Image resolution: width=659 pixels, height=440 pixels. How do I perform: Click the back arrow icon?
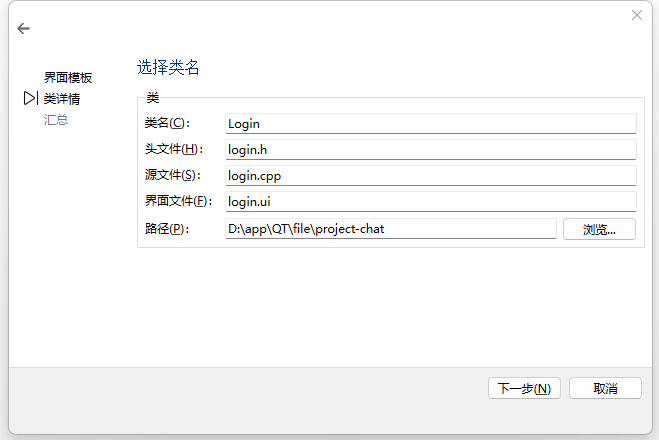24,29
